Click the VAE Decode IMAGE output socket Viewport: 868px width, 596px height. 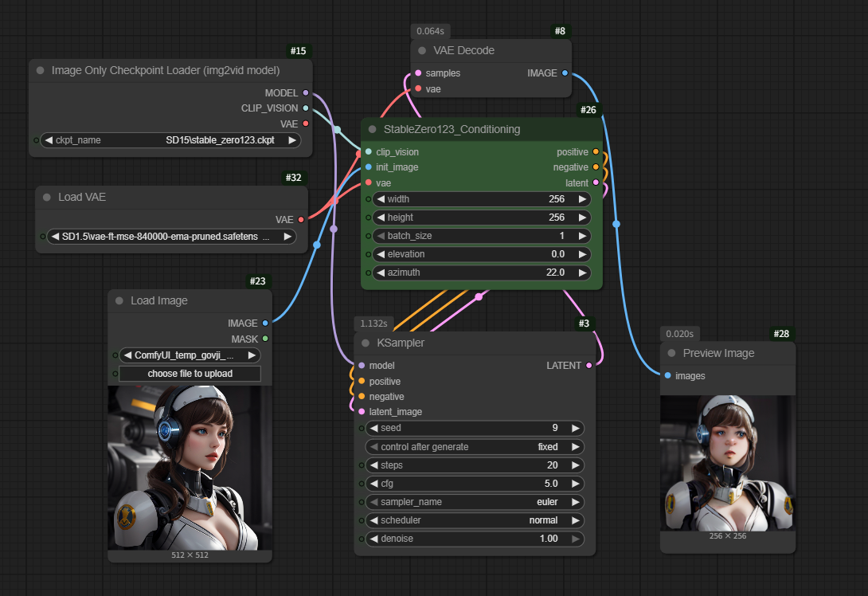click(x=565, y=73)
